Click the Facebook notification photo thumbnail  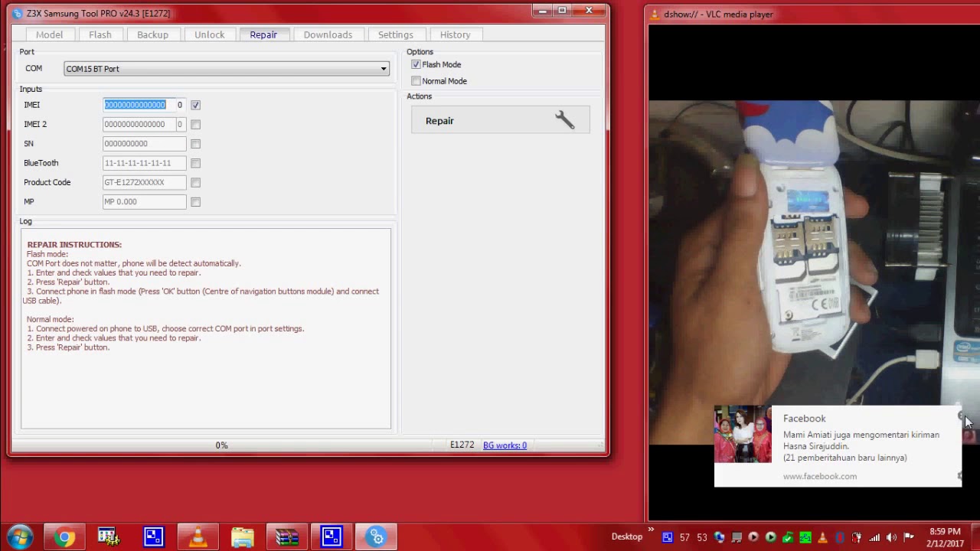point(743,435)
